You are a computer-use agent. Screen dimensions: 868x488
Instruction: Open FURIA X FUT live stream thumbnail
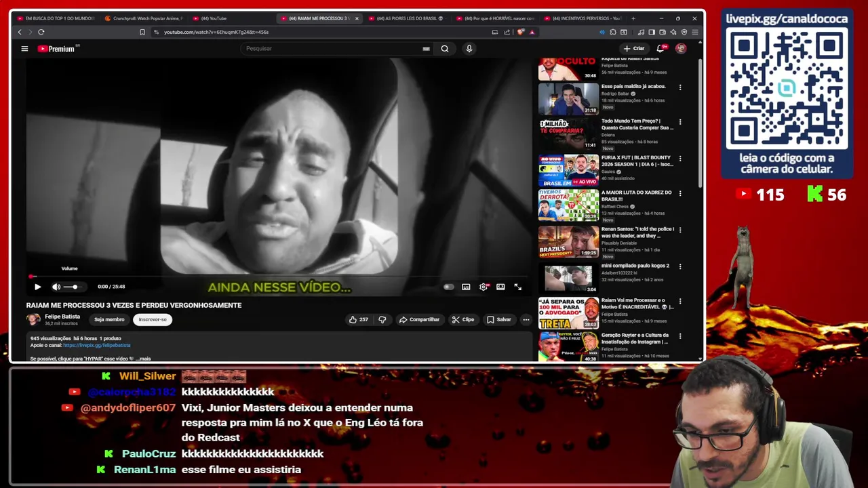[x=568, y=170]
